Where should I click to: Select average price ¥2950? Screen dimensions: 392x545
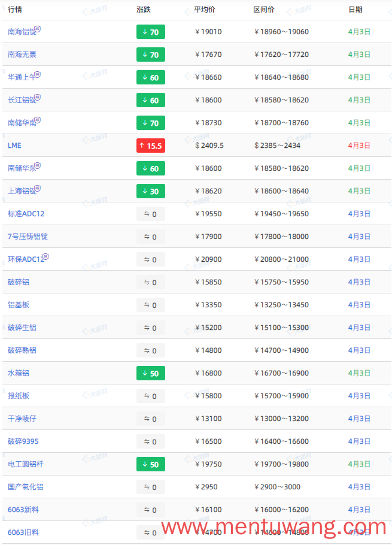(x=206, y=487)
